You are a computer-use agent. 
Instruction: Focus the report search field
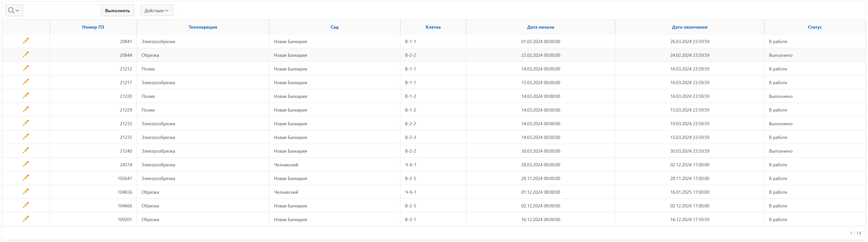click(62, 10)
